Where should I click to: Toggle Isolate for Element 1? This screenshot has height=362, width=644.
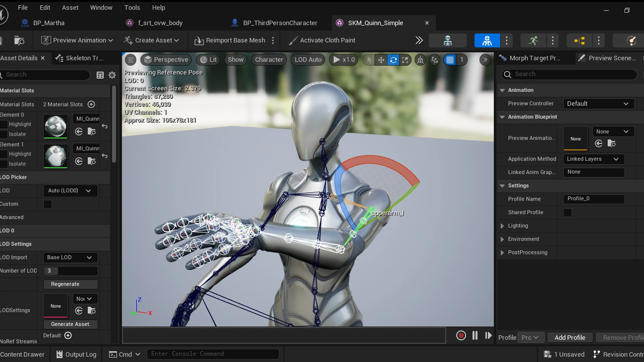(4, 164)
